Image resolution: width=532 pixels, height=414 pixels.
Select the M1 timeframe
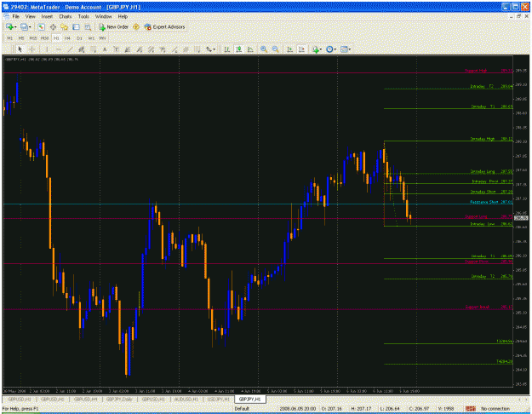click(x=10, y=38)
